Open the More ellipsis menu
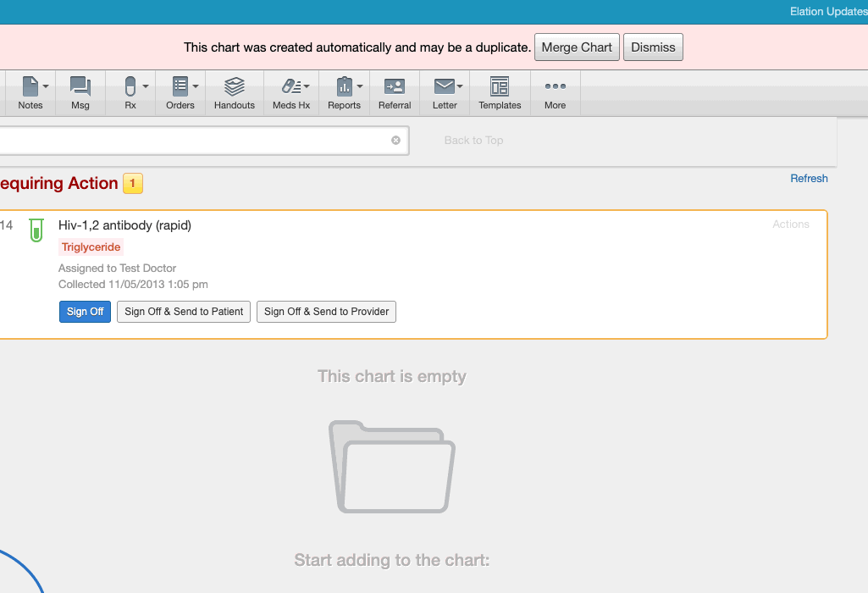 [556, 86]
